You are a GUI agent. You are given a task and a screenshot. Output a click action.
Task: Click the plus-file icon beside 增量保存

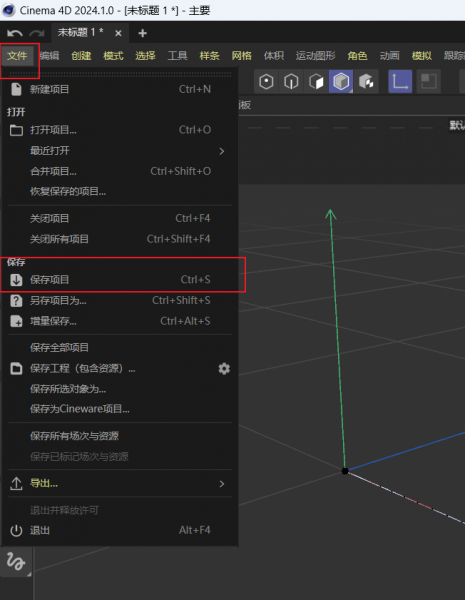[16, 321]
